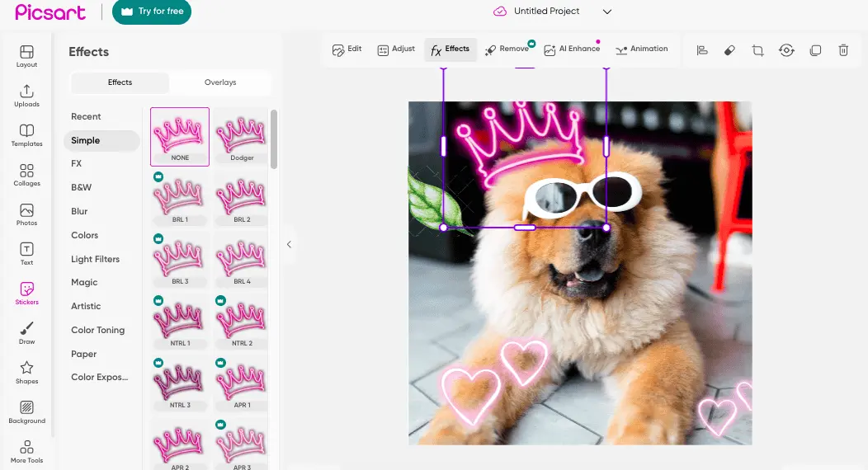868x470 pixels.
Task: Open More Tools in sidebar
Action: [x=26, y=452]
